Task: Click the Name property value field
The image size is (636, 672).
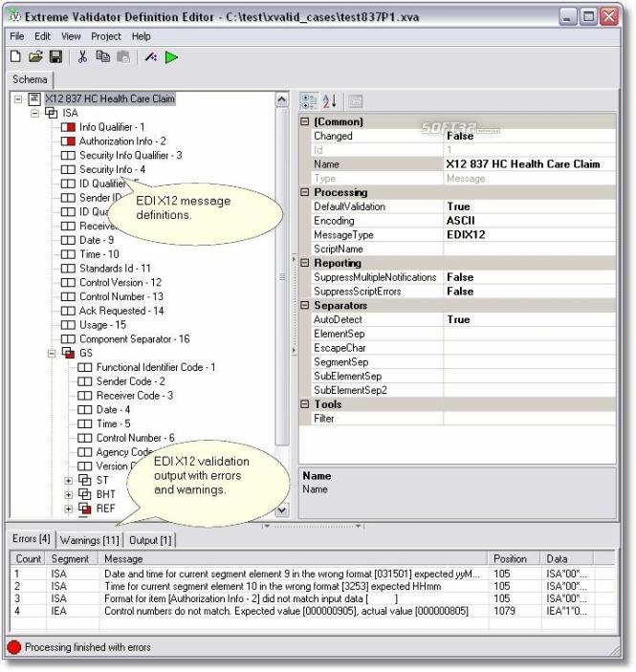Action: click(529, 164)
